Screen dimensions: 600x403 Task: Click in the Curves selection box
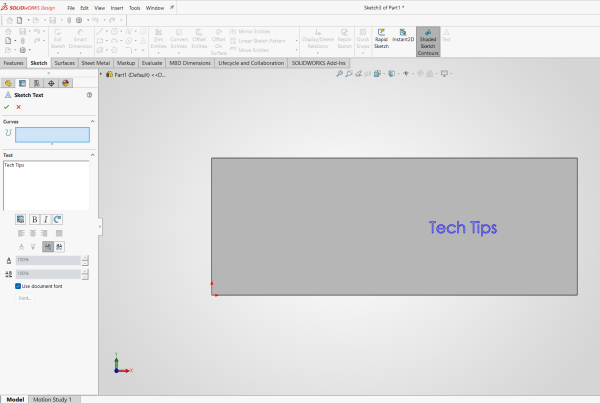point(52,135)
